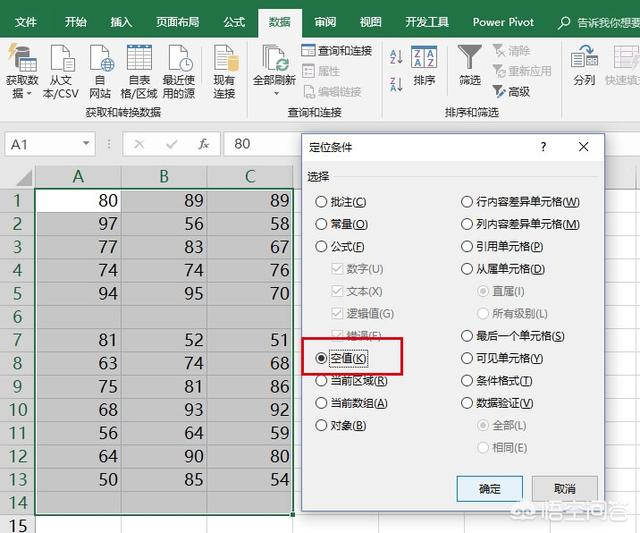Select Last Cell (最后一个单元格) radio
Image resolution: width=640 pixels, height=533 pixels.
point(467,336)
